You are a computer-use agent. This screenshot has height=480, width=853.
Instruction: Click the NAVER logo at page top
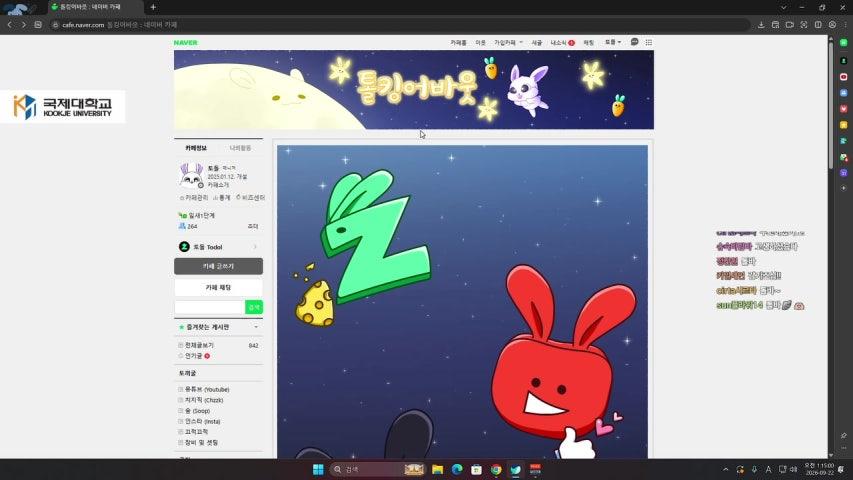[186, 42]
